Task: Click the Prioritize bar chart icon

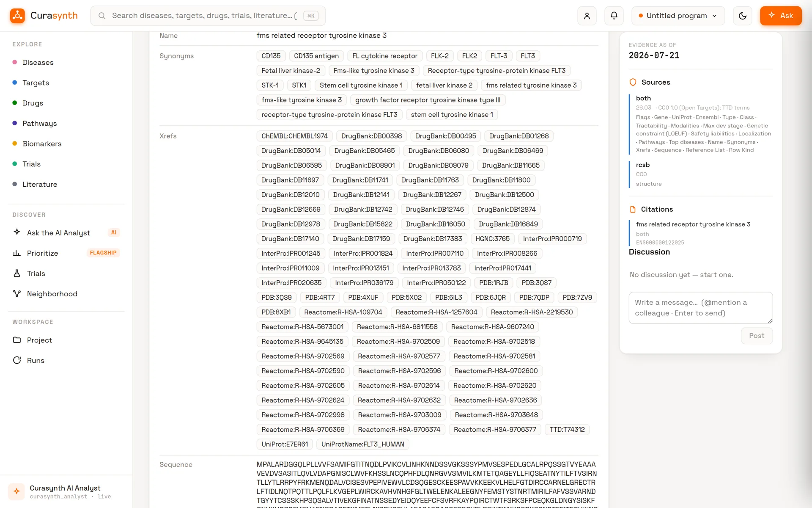Action: pyautogui.click(x=17, y=253)
